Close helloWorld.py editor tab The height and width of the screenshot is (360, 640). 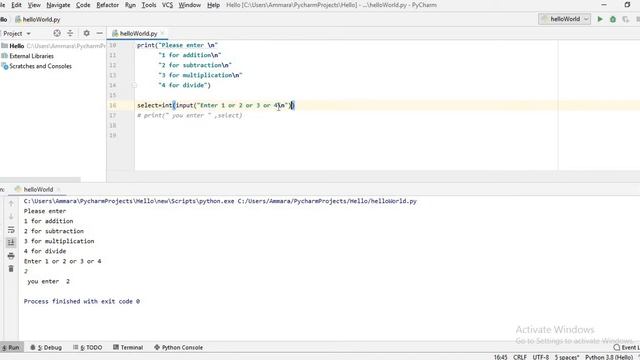(162, 33)
